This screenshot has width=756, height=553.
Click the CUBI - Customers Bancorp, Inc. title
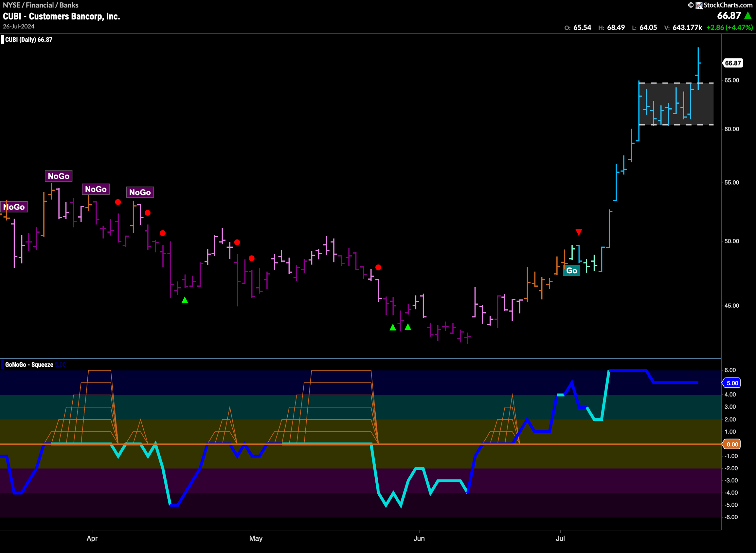61,17
